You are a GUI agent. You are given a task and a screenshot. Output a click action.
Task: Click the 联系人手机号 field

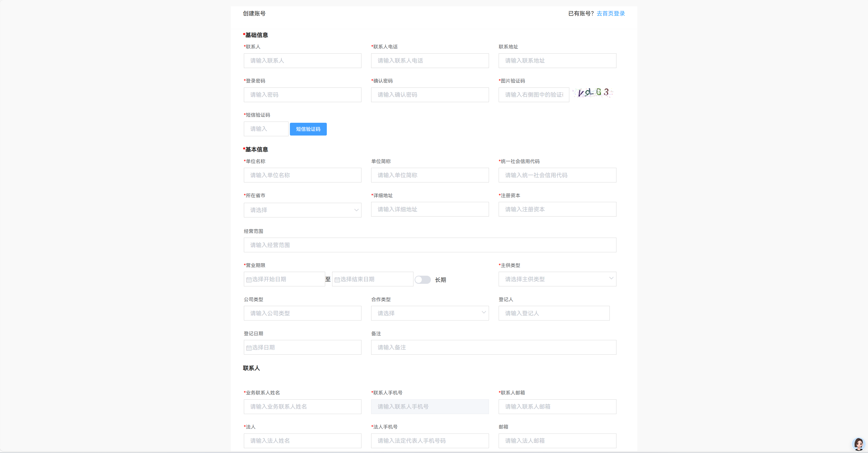[x=430, y=407]
